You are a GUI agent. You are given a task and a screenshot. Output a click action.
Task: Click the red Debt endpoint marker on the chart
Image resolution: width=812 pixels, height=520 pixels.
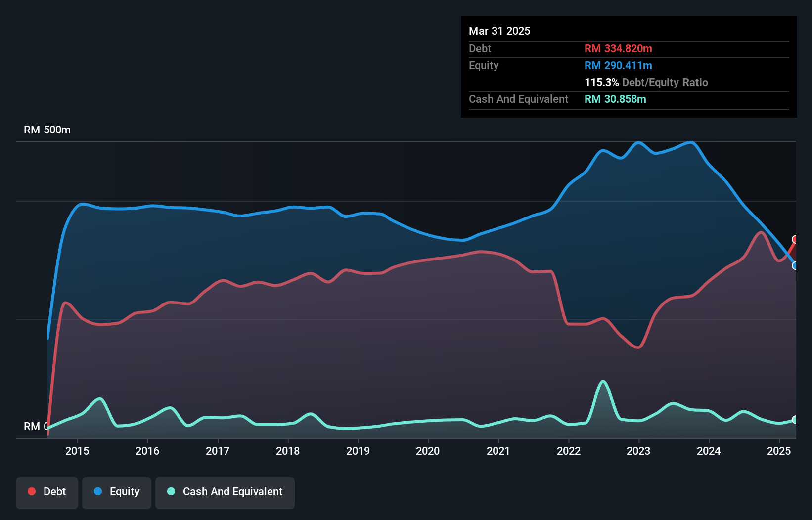coord(795,239)
